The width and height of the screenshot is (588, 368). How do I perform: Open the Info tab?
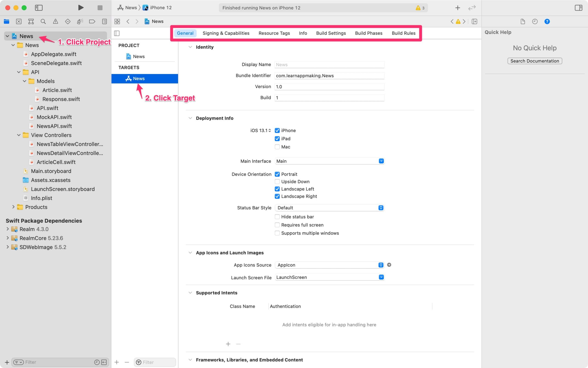303,33
